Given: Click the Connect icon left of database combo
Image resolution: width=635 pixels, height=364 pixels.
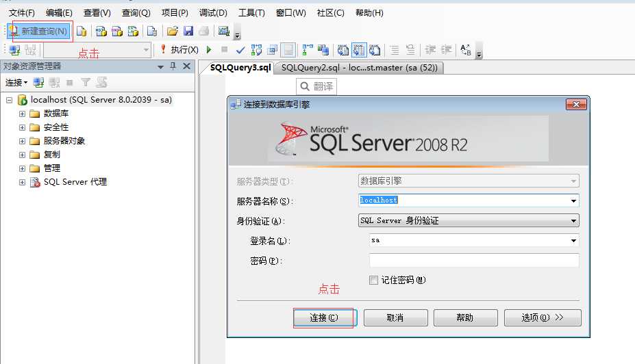Looking at the screenshot, I should tap(14, 50).
